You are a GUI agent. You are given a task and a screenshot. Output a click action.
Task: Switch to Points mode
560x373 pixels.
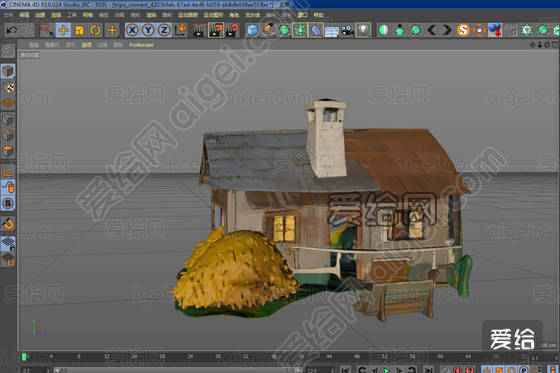pos(8,120)
